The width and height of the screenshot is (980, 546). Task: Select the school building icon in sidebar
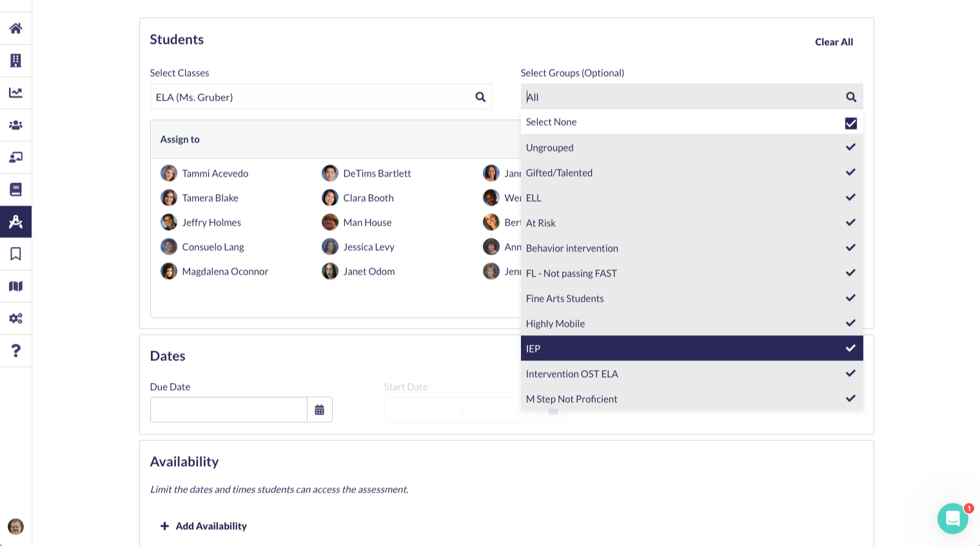(x=15, y=61)
